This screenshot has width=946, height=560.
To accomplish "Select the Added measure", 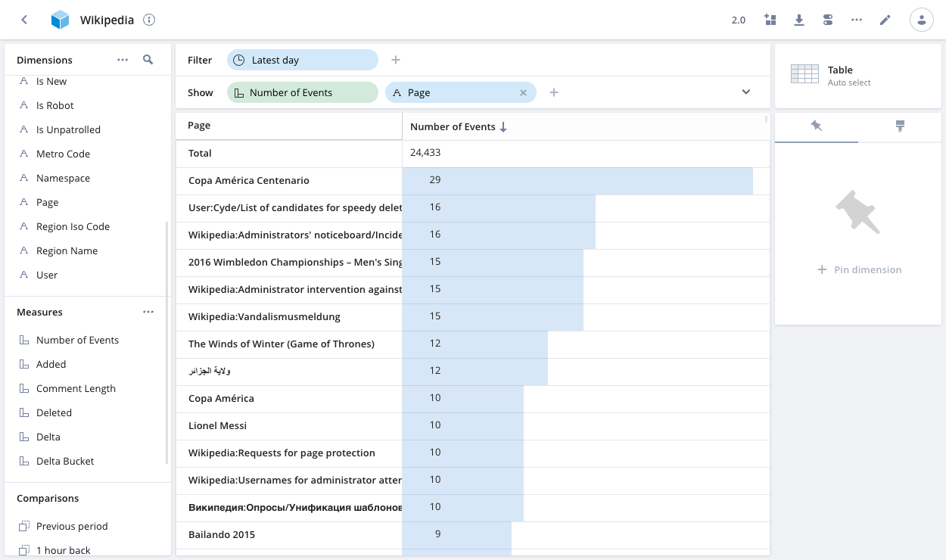I will coord(88,364).
